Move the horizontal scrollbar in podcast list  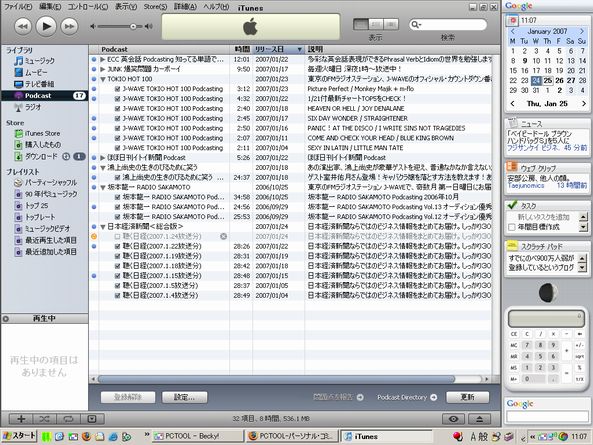tap(276, 378)
